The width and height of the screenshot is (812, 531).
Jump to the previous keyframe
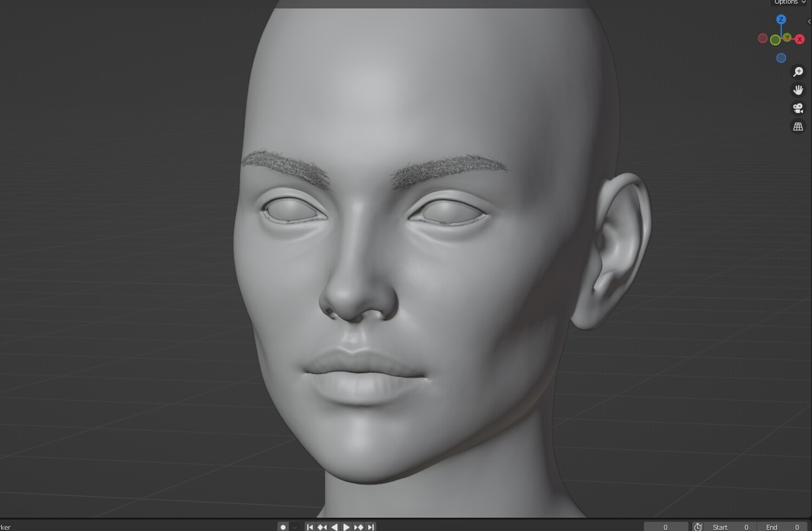coord(322,527)
